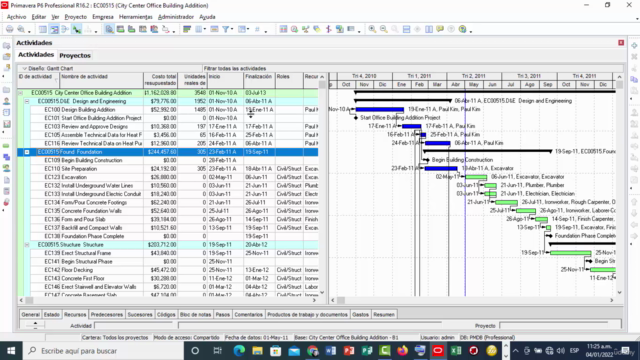Open the Resources person icon in left sidebar
The image size is (640, 360).
(x=7, y=101)
